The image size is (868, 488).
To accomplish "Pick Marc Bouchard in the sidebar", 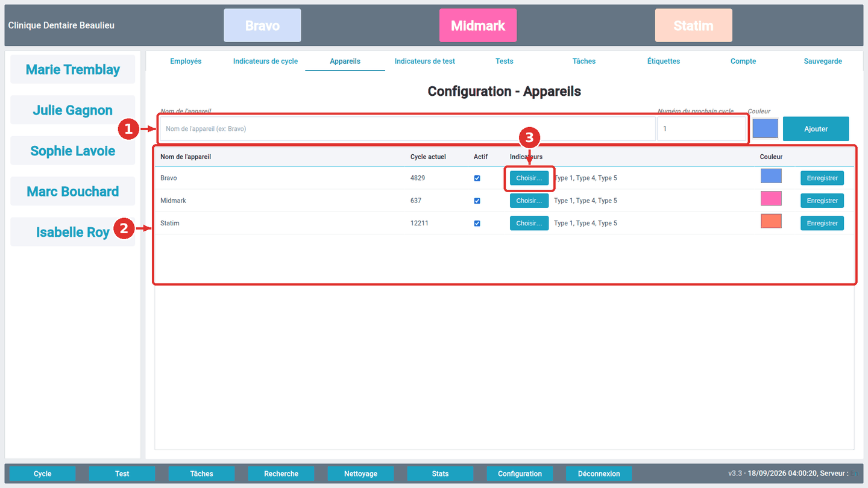I will pyautogui.click(x=73, y=192).
